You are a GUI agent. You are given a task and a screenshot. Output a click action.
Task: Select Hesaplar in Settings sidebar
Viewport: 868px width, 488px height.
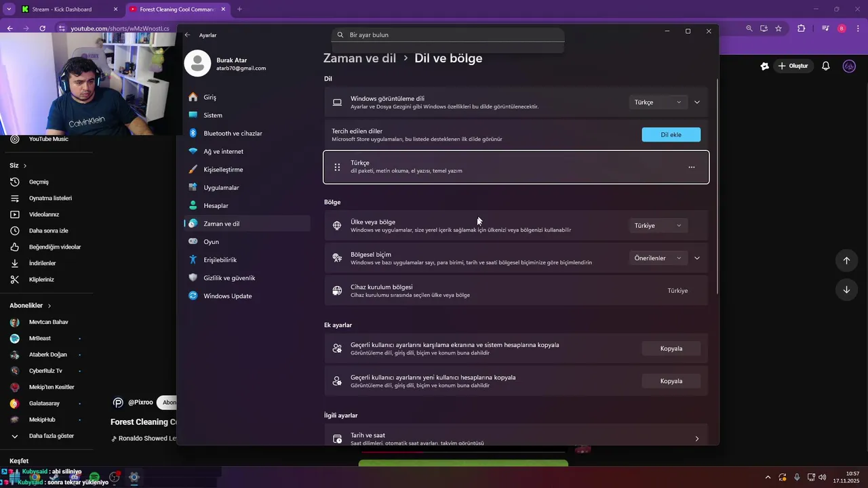tap(247, 205)
